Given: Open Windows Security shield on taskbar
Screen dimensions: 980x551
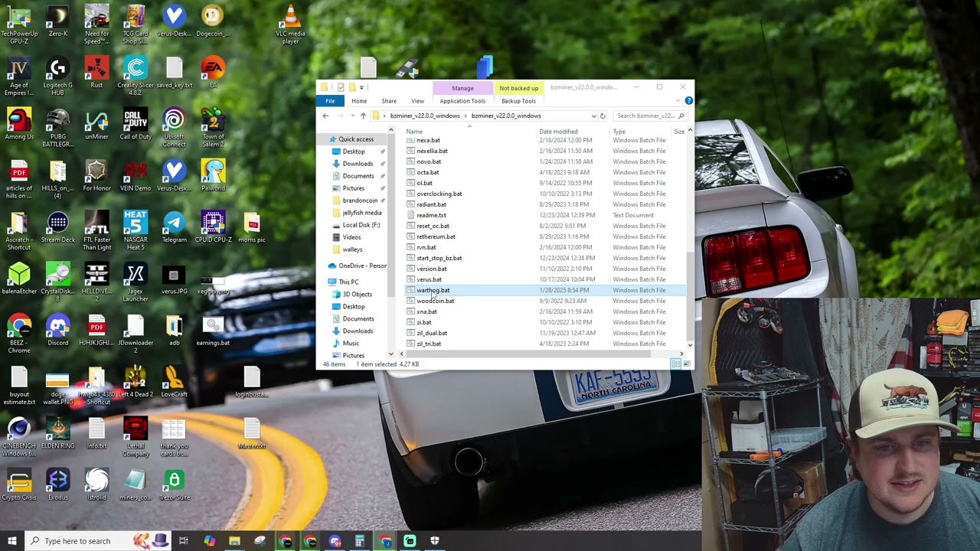Looking at the screenshot, I should 435,541.
